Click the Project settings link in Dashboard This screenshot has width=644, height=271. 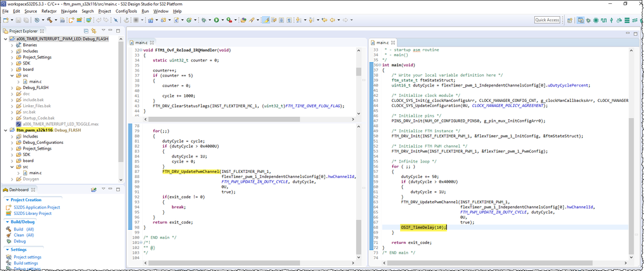click(x=27, y=257)
